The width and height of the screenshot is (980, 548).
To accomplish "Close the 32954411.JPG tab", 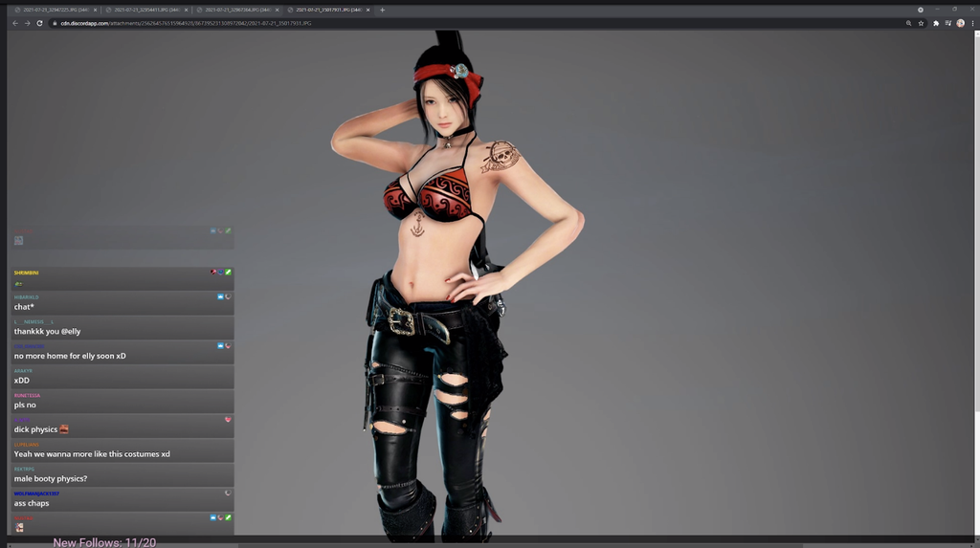I will point(186,10).
